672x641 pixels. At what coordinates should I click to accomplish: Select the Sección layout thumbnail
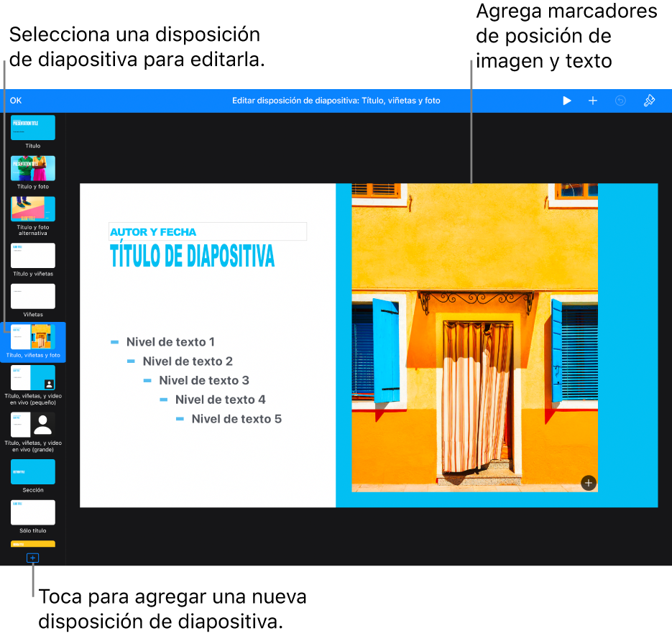point(32,471)
